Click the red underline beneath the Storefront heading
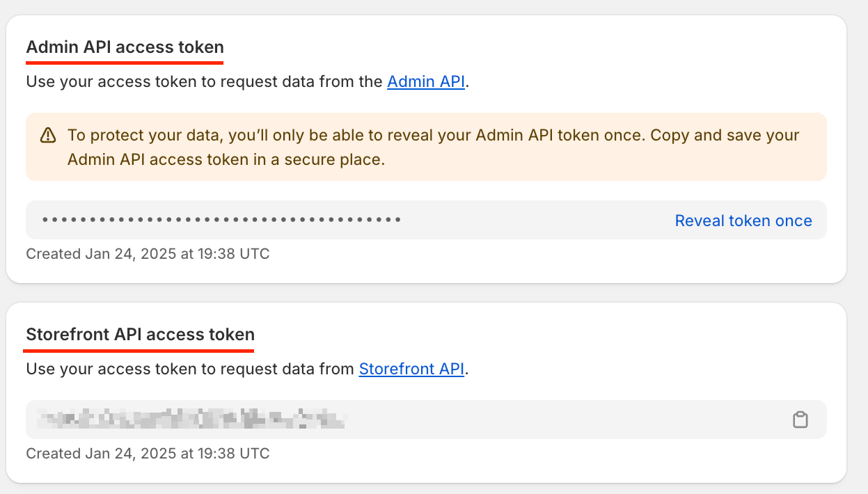This screenshot has height=494, width=868. (x=141, y=349)
